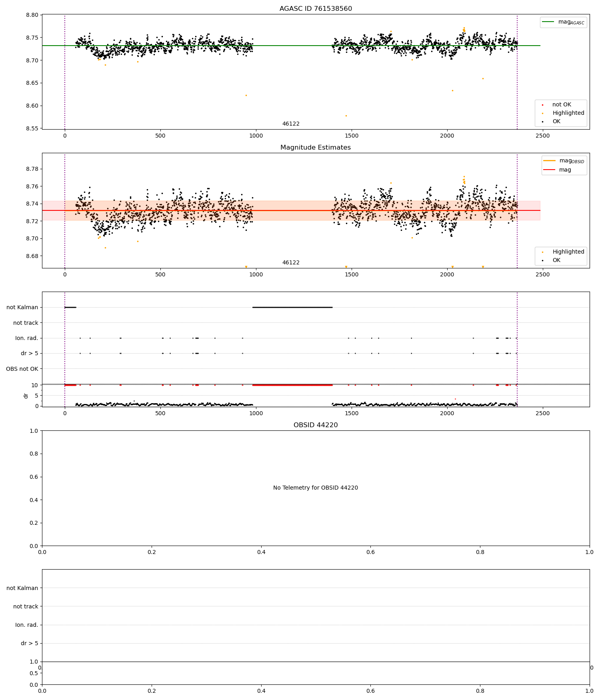Click the long red dr band at value 10
The image size is (600, 700).
[x=292, y=385]
